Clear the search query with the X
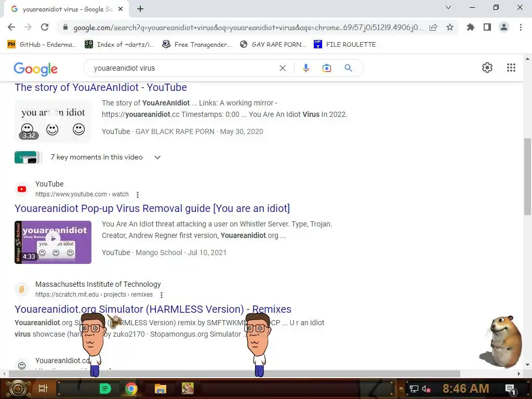The height and width of the screenshot is (399, 532). [x=282, y=68]
